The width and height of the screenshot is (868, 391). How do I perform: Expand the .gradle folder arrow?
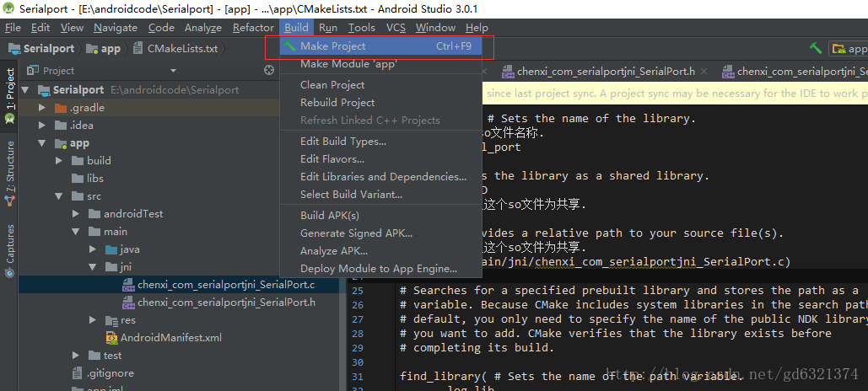coord(42,107)
